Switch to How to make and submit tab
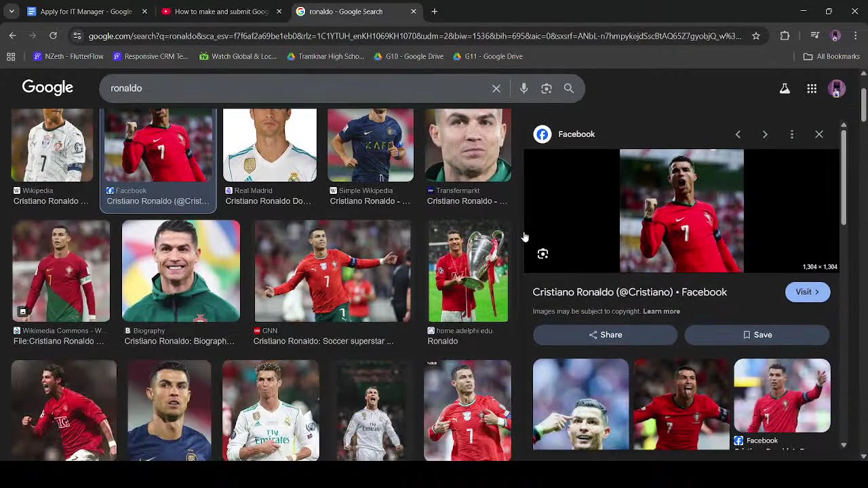Image resolution: width=868 pixels, height=488 pixels. 221,12
